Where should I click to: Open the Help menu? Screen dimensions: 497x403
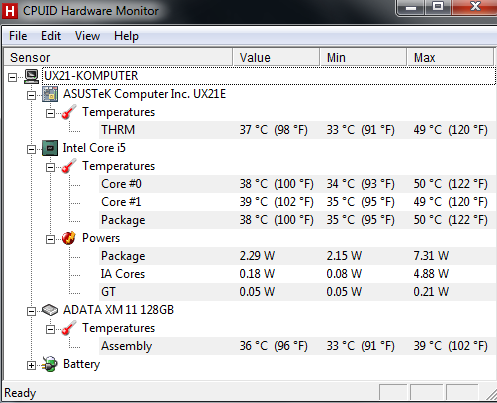[x=126, y=36]
